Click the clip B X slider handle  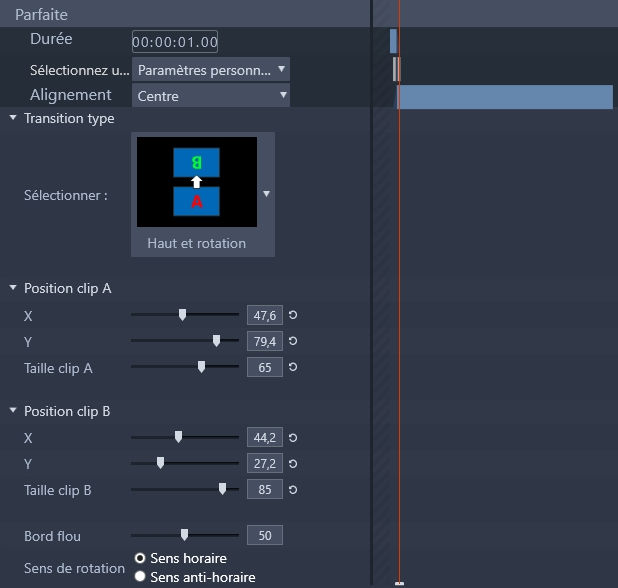[179, 437]
